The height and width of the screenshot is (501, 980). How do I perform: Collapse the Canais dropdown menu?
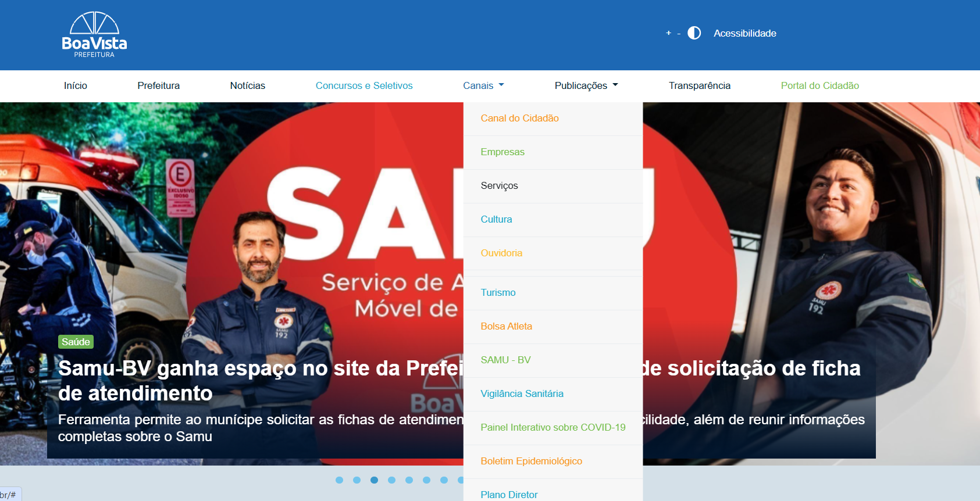coord(483,85)
